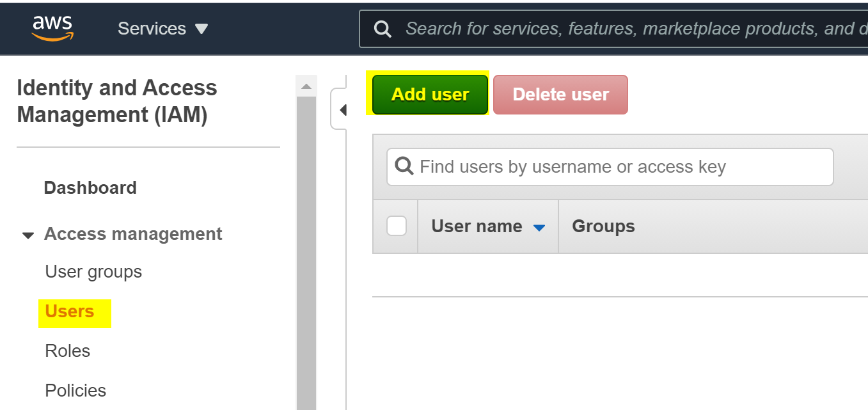Sort by User name arrow icon
The height and width of the screenshot is (410, 868).
tap(539, 227)
